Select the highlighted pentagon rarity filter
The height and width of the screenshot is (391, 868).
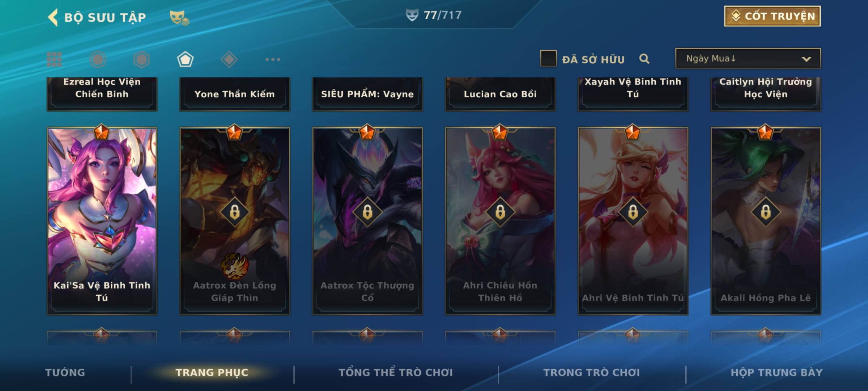(185, 59)
